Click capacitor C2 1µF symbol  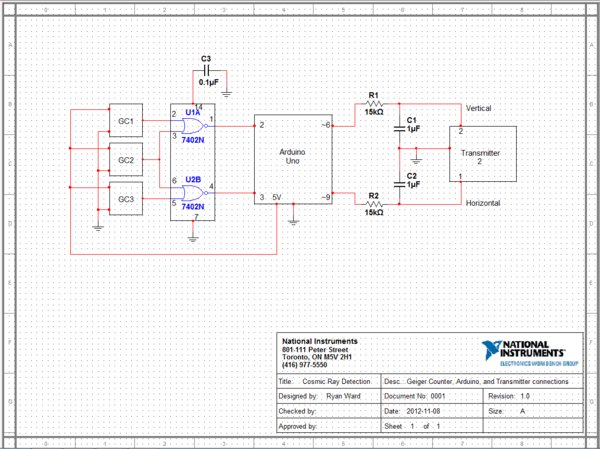pyautogui.click(x=399, y=184)
